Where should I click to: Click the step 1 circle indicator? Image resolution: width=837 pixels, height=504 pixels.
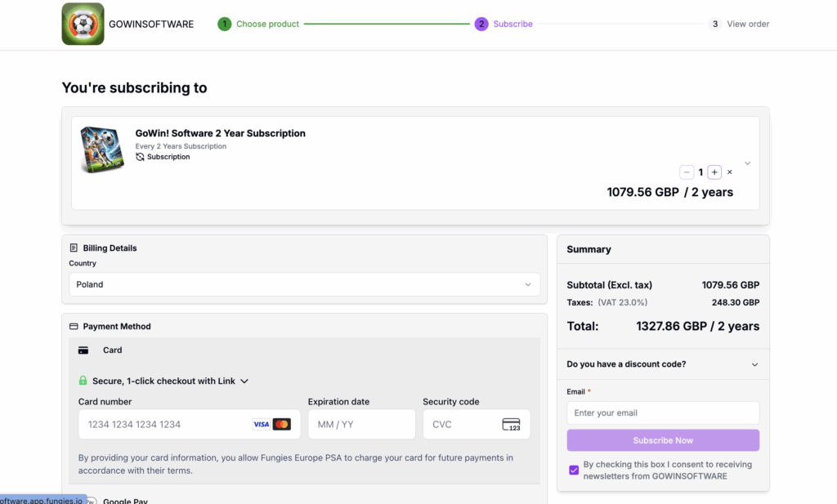pos(225,24)
